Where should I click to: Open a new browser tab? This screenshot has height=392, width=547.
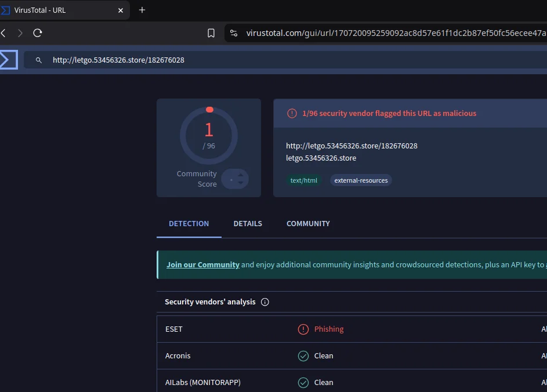[x=142, y=10]
